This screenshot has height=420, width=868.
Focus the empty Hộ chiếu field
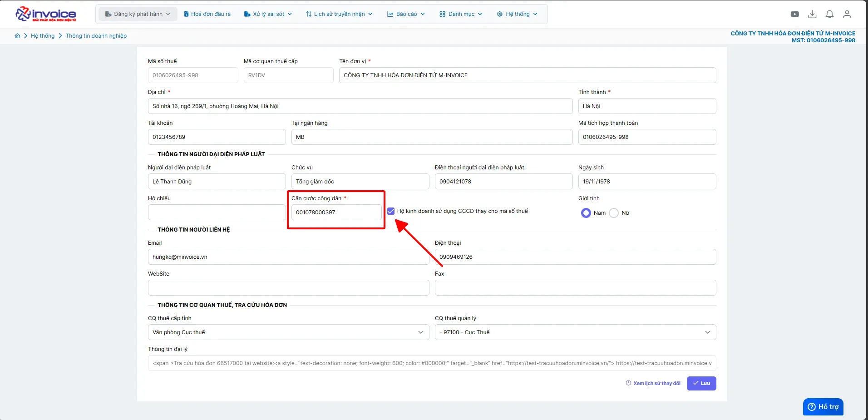tap(217, 212)
